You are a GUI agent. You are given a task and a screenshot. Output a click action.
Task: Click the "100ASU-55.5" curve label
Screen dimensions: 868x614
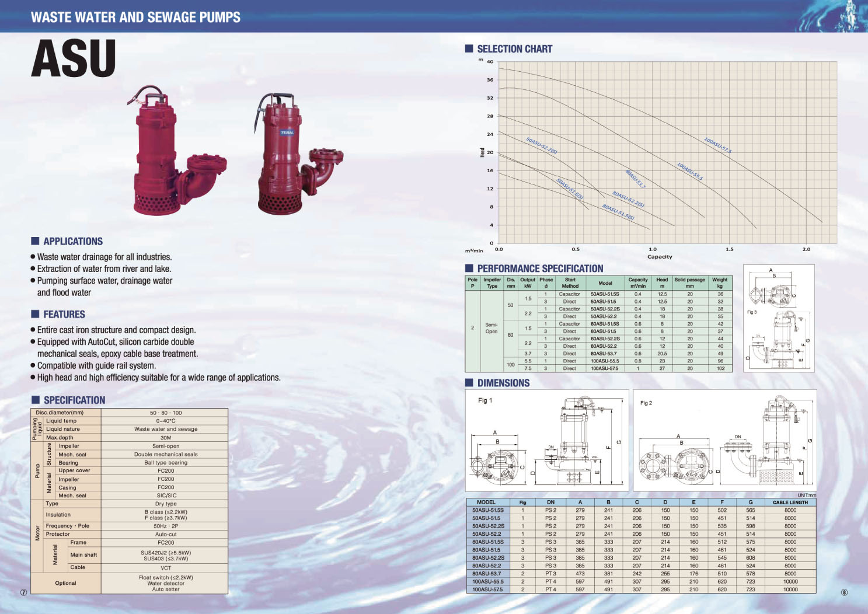click(689, 171)
